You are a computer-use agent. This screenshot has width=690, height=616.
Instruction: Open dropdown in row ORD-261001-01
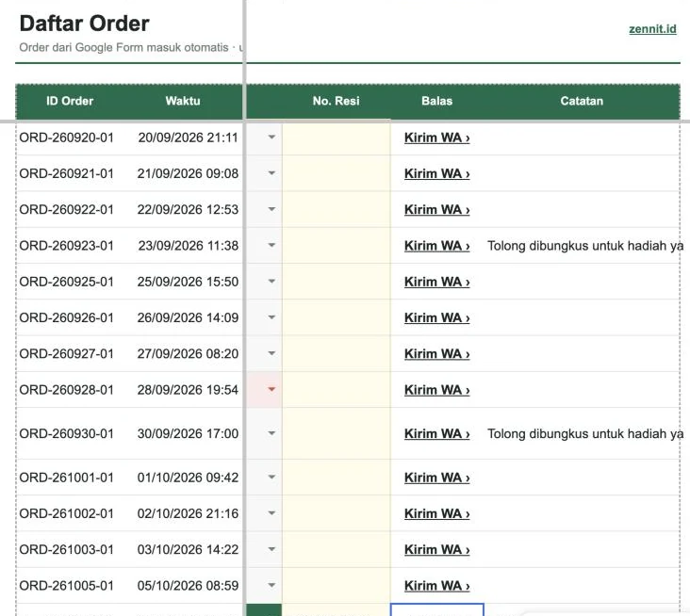click(271, 477)
